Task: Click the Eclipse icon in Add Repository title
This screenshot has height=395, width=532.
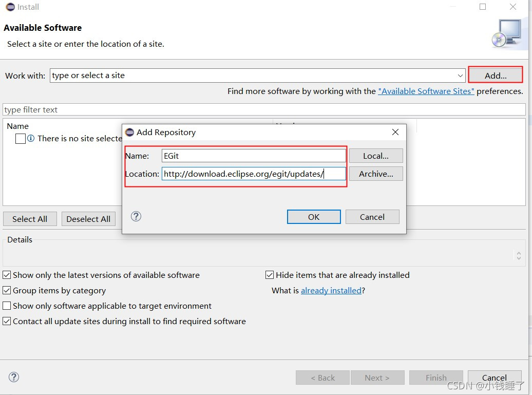Action: [129, 132]
